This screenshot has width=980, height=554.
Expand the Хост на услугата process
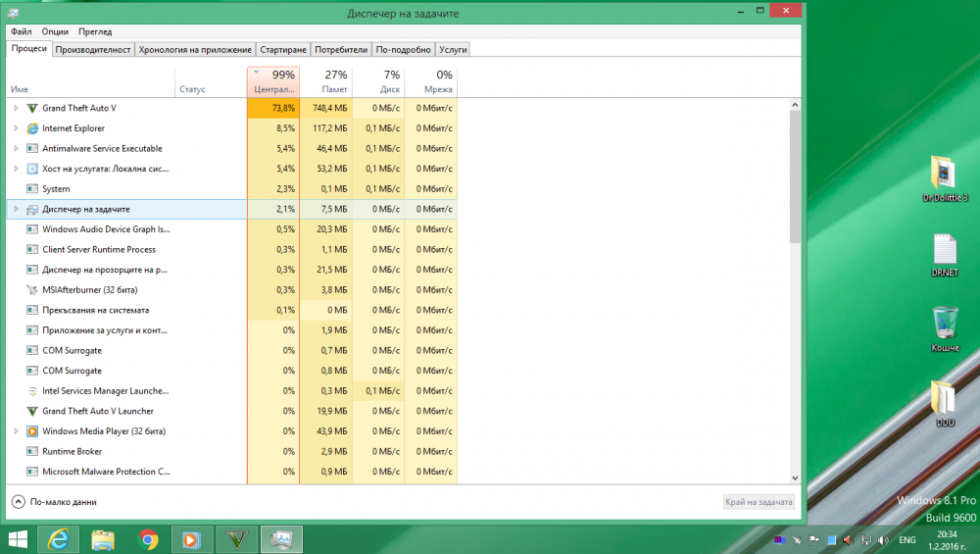tap(17, 169)
